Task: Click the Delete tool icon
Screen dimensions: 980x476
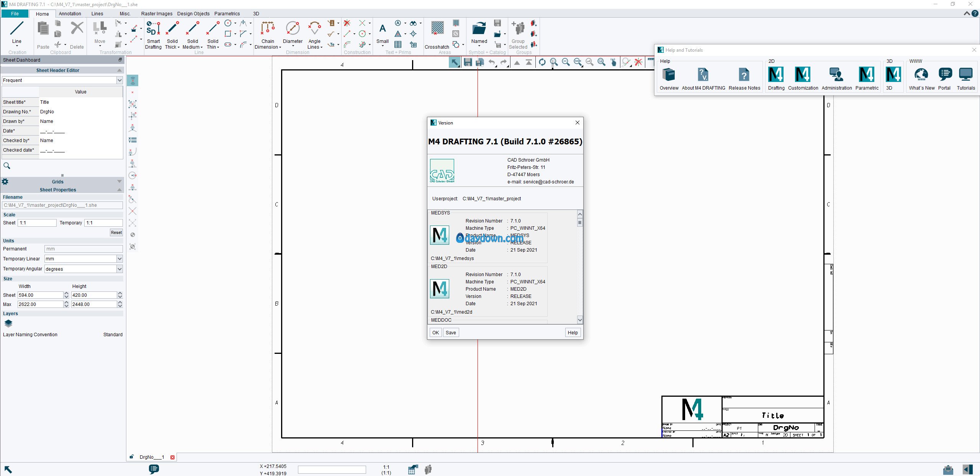Action: pos(77,29)
